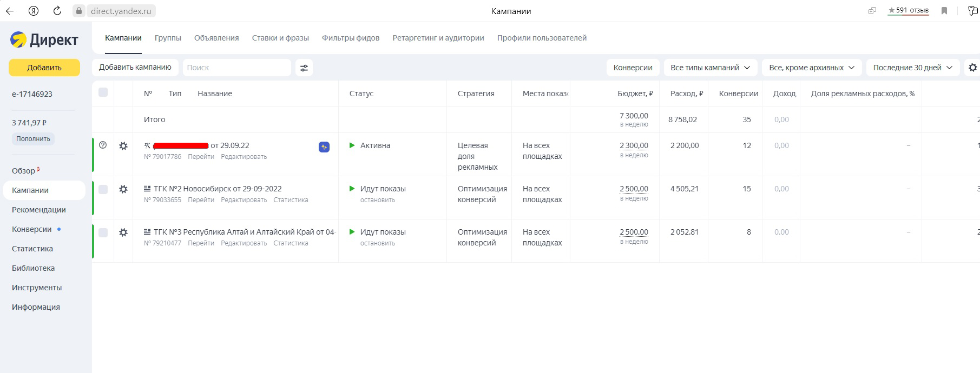
Task: Open Последние 30 дней period dropdown
Action: [913, 68]
